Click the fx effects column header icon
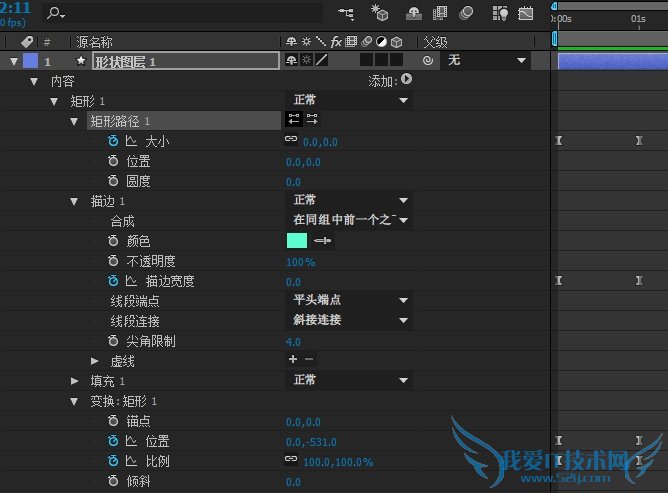This screenshot has height=493, width=668. tap(336, 42)
